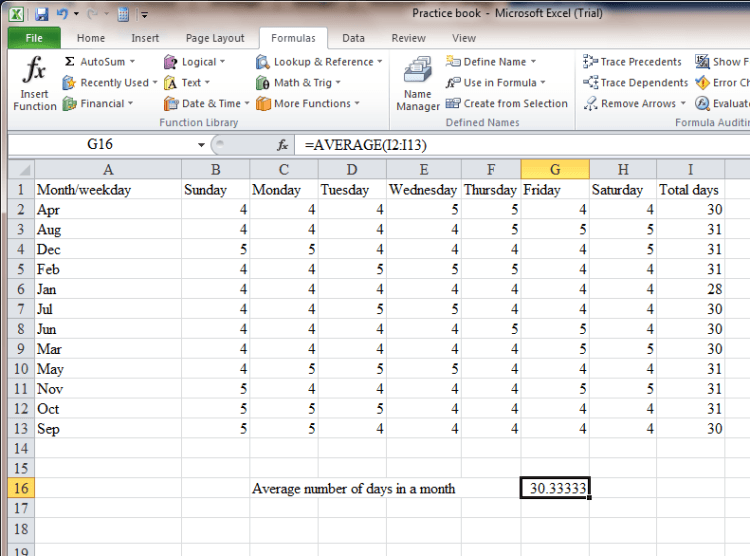Screen dimensions: 750x556
Task: Click the Evaluate Formula icon
Action: (x=702, y=103)
